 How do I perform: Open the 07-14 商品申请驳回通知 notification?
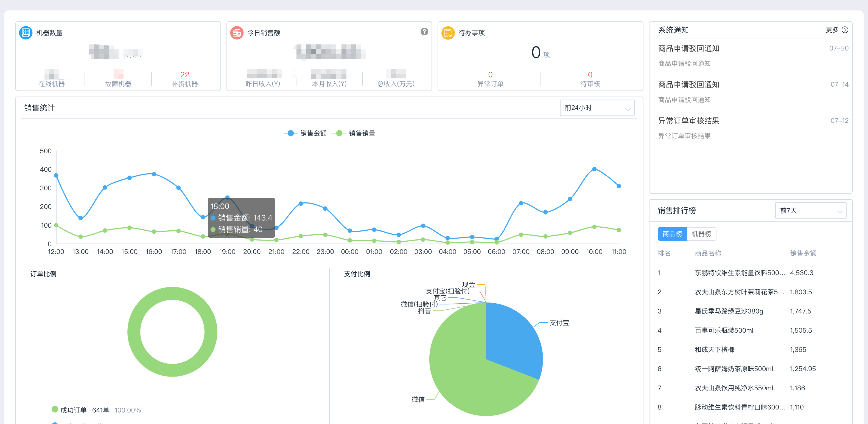(753, 92)
